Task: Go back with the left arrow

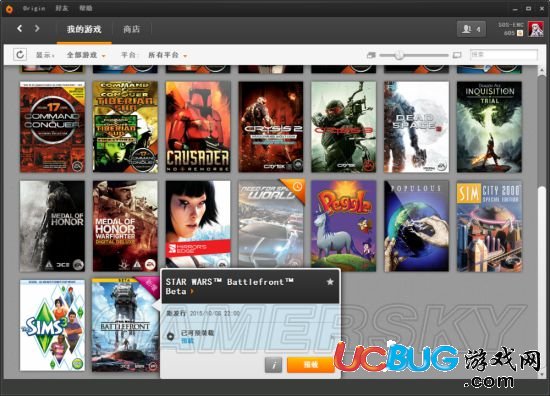Action: (x=20, y=28)
